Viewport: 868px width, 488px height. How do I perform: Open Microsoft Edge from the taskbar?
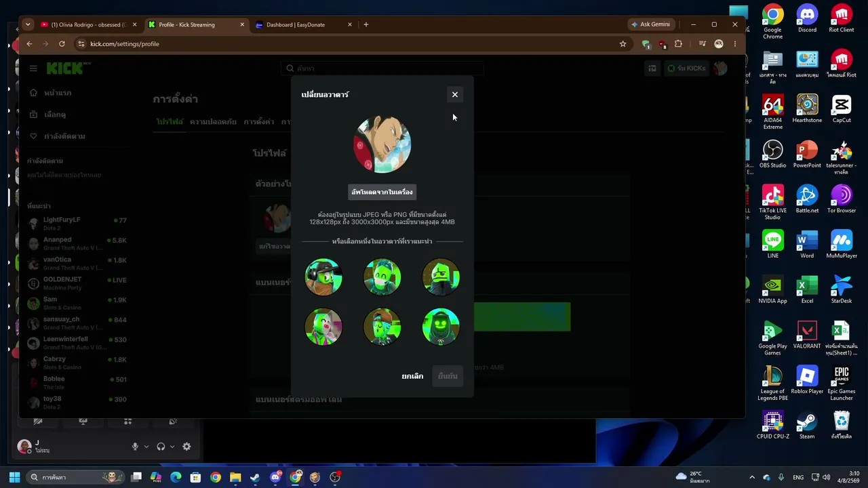(x=176, y=477)
